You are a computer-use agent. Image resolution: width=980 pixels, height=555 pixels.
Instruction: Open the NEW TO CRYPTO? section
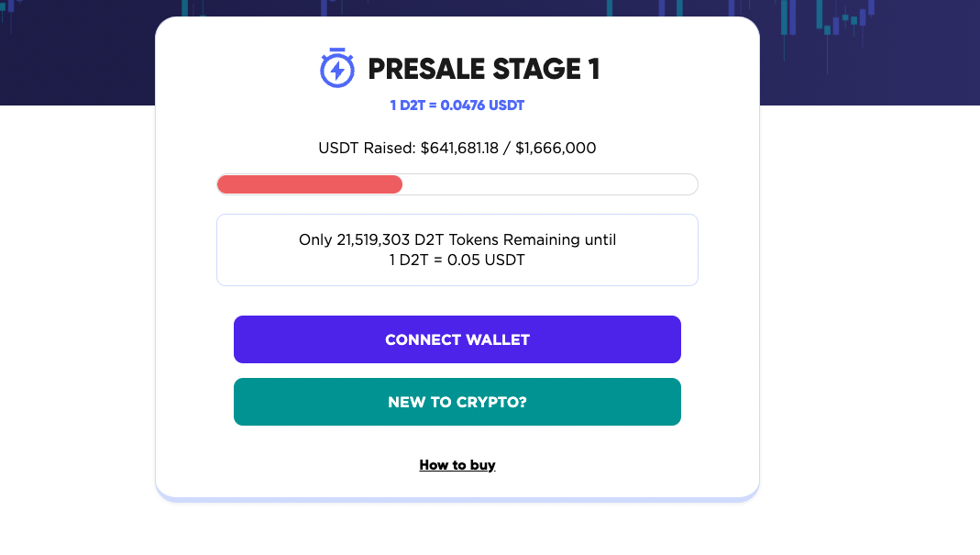457,402
